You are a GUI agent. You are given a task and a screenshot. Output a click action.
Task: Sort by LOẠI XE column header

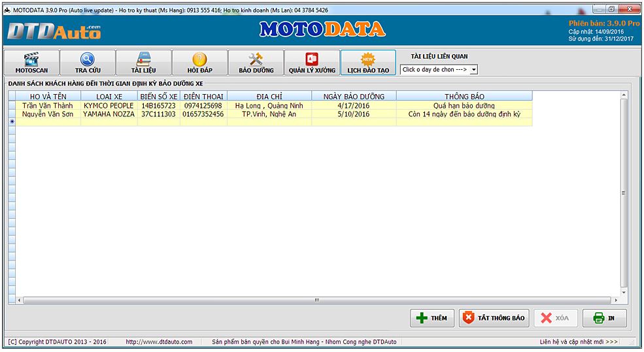pyautogui.click(x=109, y=97)
